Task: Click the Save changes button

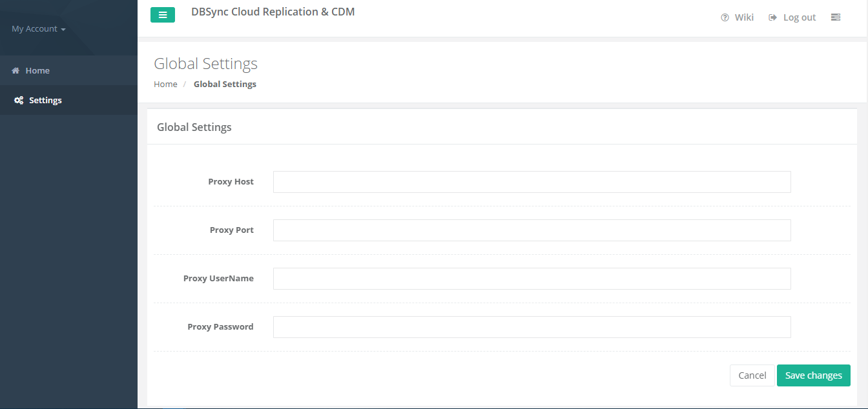Action: pos(813,375)
